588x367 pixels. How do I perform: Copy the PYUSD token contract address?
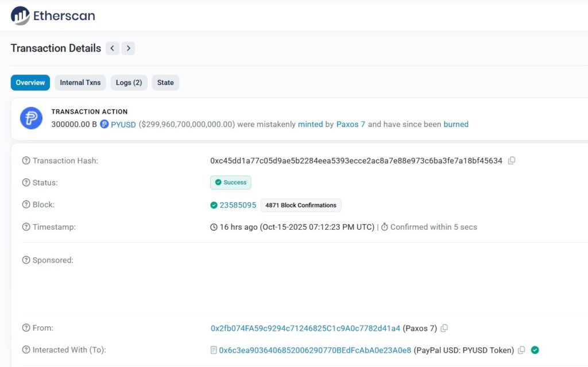[521, 350]
